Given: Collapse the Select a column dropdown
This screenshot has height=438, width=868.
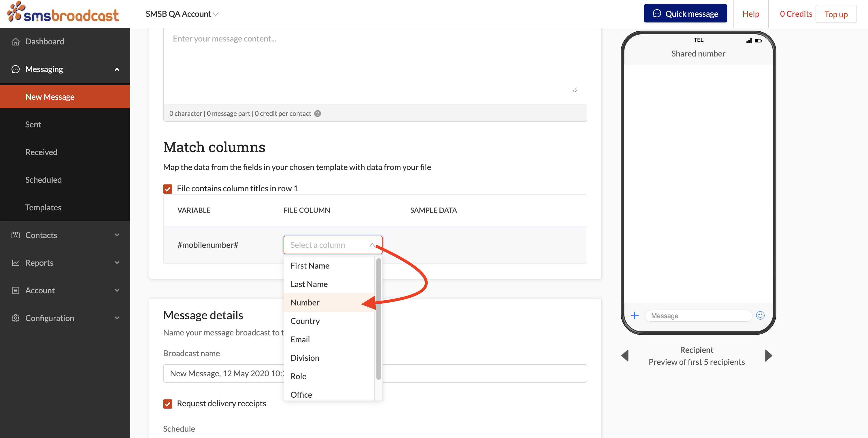Looking at the screenshot, I should [372, 245].
